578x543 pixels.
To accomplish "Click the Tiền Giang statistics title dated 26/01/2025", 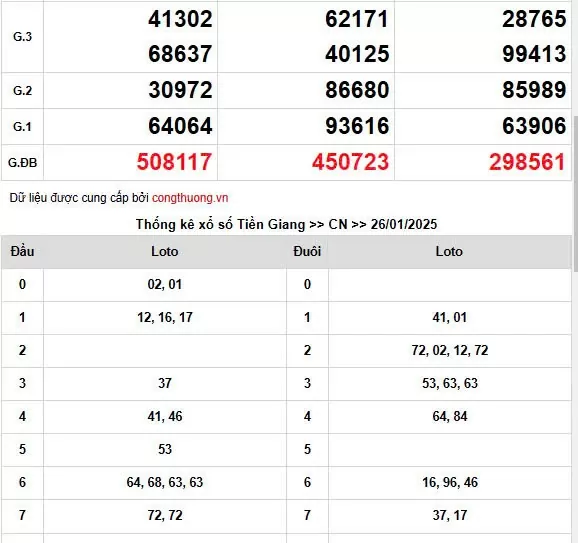I will (x=286, y=224).
